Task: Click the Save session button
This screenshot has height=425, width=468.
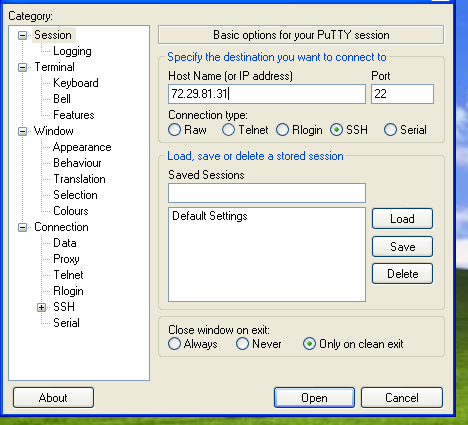Action: coord(402,247)
